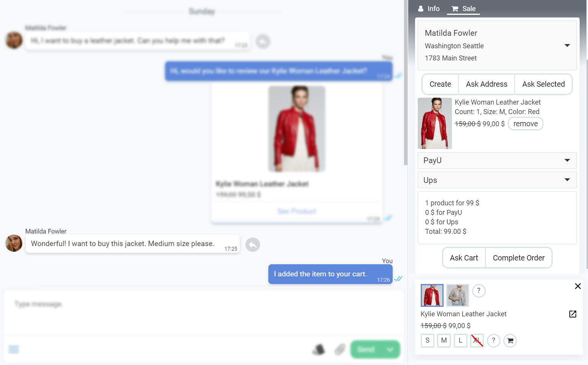The width and height of the screenshot is (588, 365).
Task: Remove Kylie jacket from cart
Action: (x=525, y=124)
